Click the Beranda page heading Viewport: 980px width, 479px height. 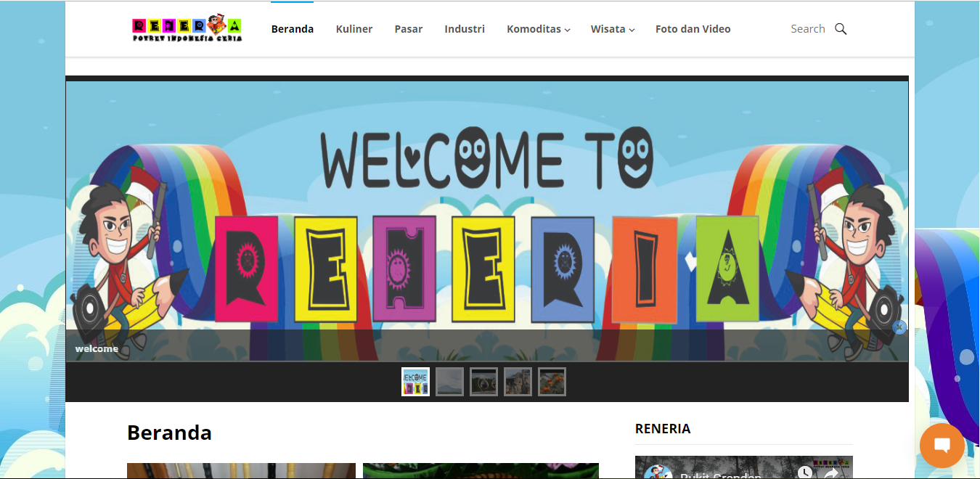point(169,433)
